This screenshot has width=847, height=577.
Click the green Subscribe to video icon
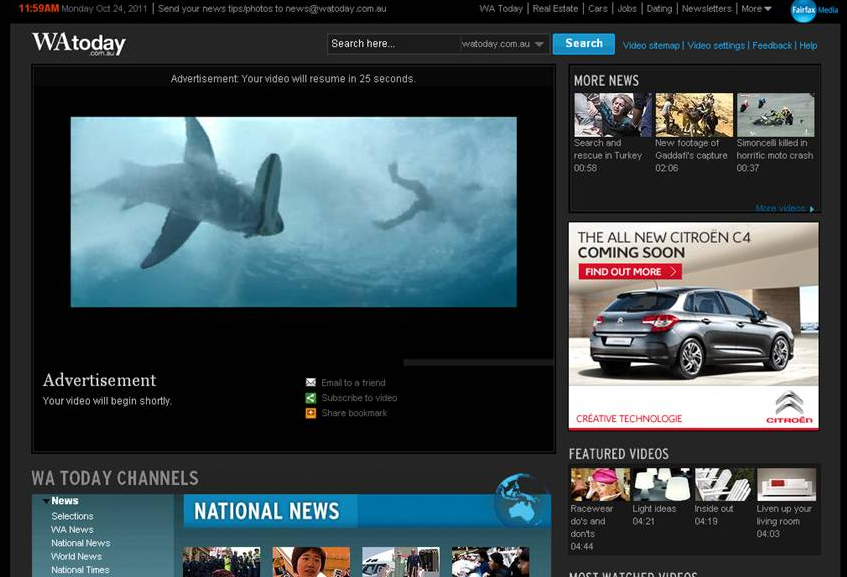[311, 398]
